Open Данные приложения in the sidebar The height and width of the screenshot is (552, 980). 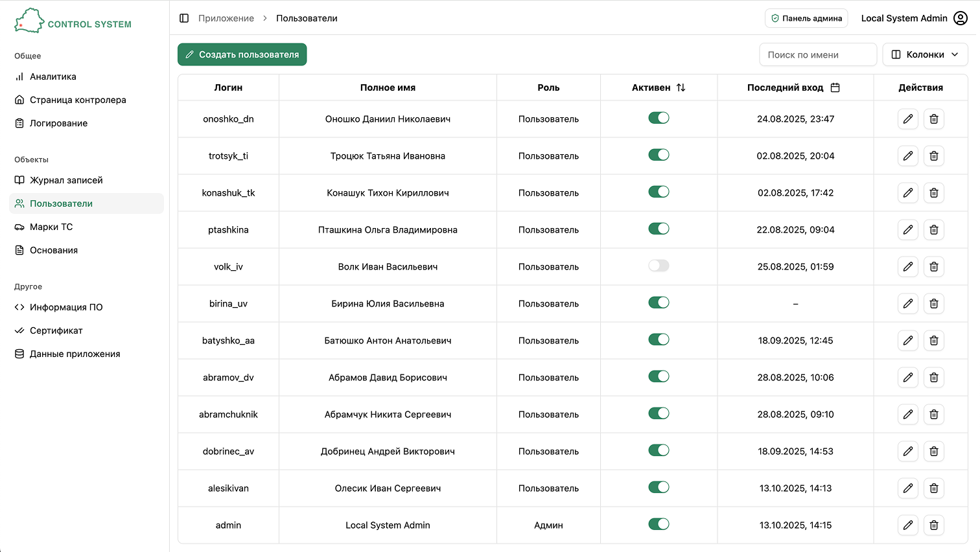[x=86, y=354]
